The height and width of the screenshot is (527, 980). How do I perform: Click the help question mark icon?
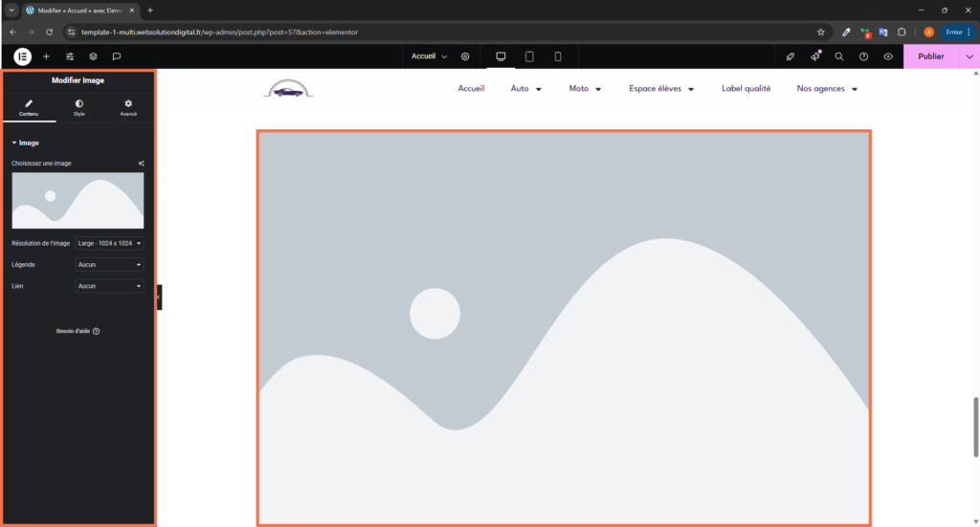[864, 56]
